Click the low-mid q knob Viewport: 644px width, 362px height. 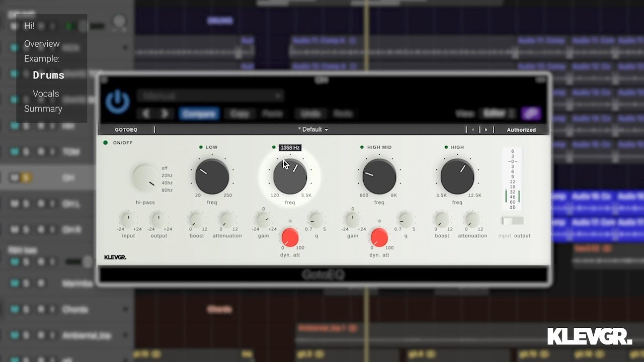(x=316, y=219)
